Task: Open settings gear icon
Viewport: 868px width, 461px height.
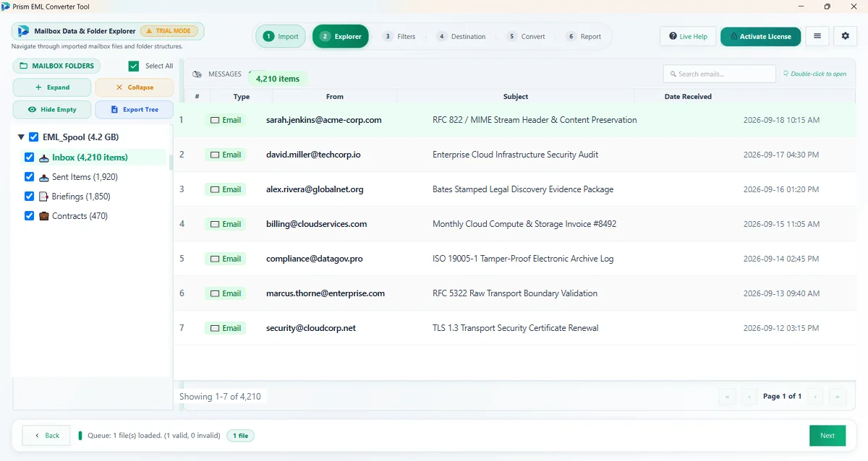Action: click(x=846, y=36)
